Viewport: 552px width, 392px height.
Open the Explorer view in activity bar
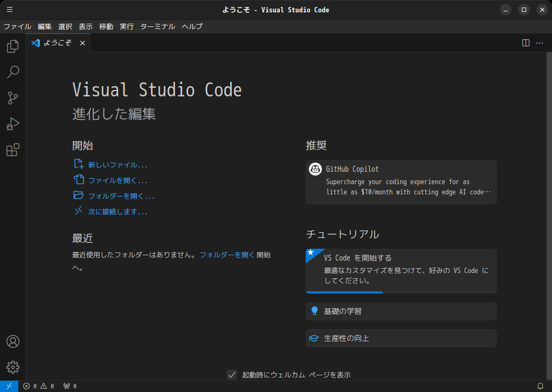click(13, 46)
